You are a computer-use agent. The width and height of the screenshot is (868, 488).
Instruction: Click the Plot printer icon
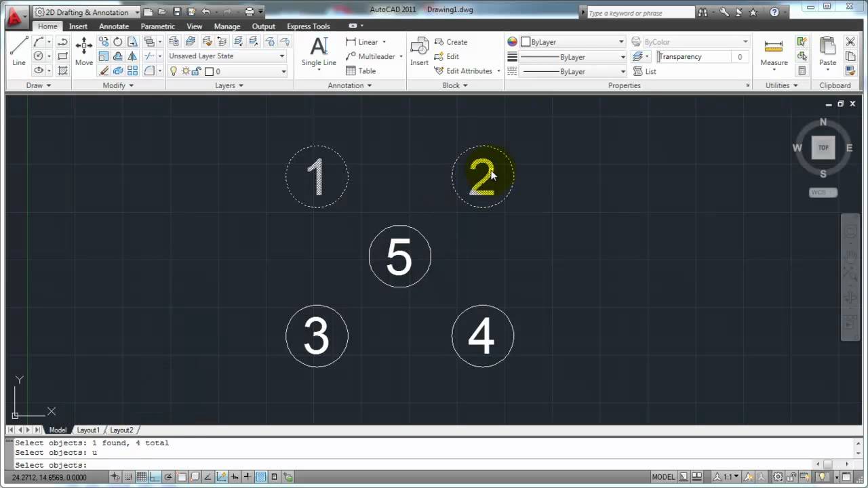(249, 12)
